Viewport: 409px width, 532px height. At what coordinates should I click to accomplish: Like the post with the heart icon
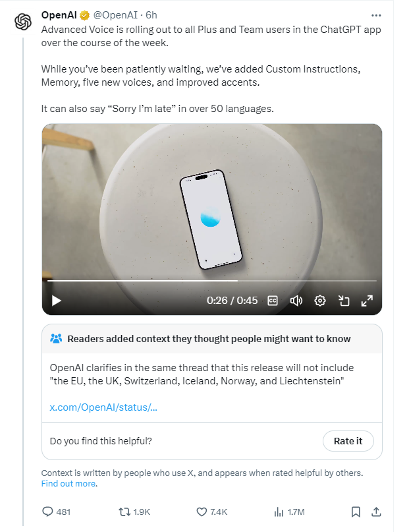pos(202,512)
